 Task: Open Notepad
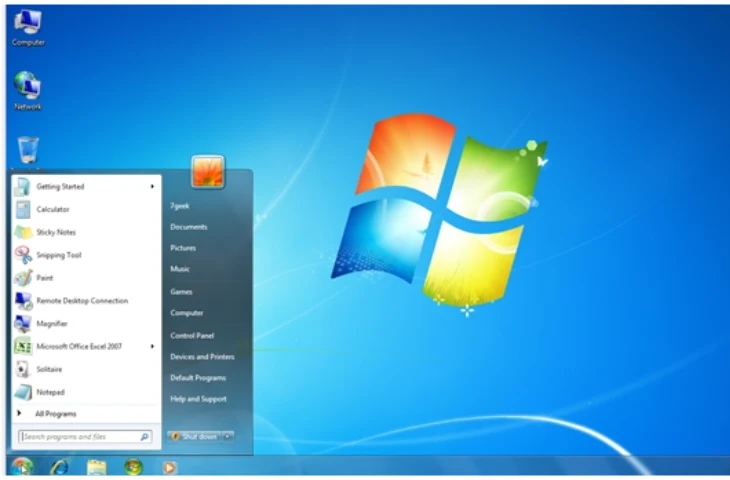(50, 392)
